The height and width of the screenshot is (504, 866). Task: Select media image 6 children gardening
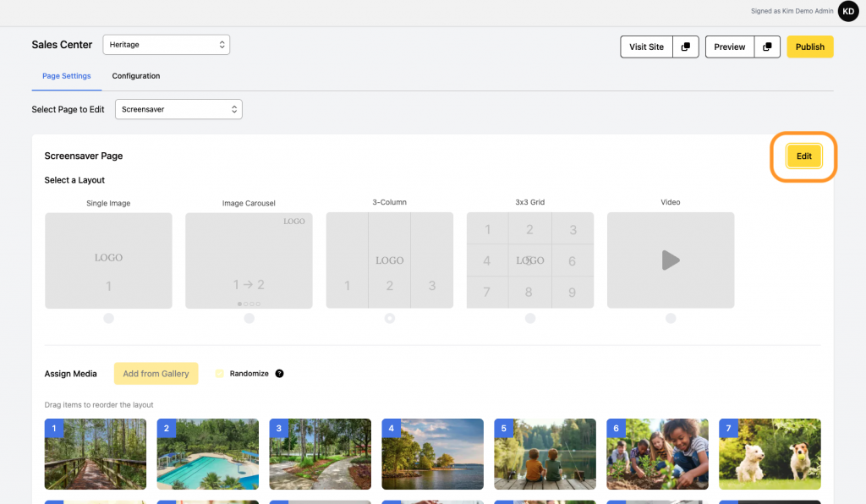coord(657,454)
